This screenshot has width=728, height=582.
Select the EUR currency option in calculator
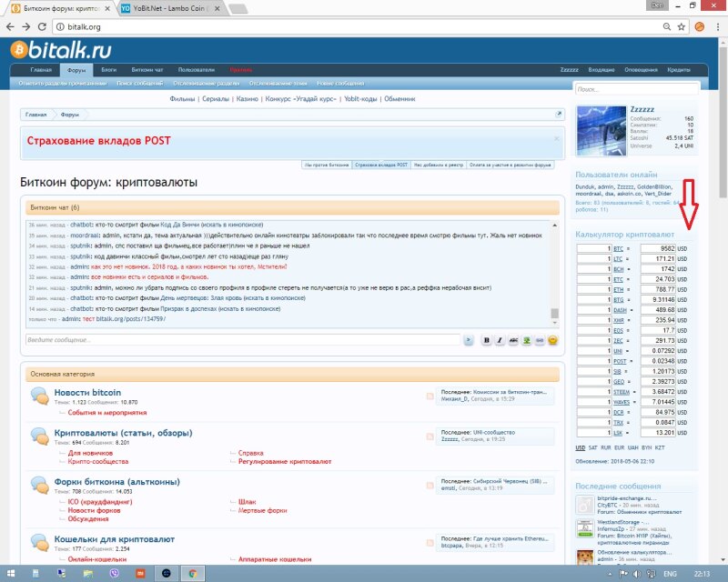click(x=619, y=447)
